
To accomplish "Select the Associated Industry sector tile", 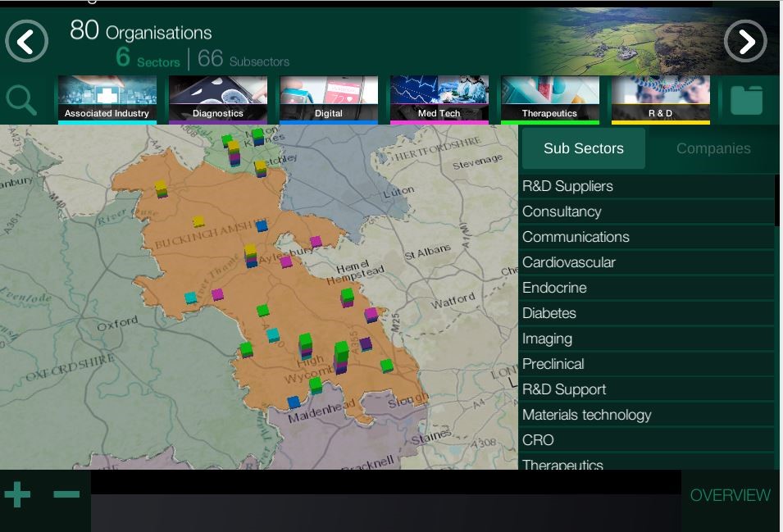I will [107, 99].
